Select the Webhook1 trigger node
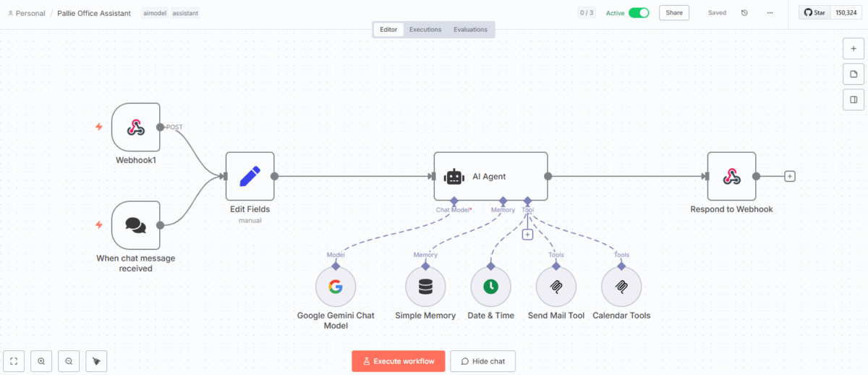 (x=135, y=127)
